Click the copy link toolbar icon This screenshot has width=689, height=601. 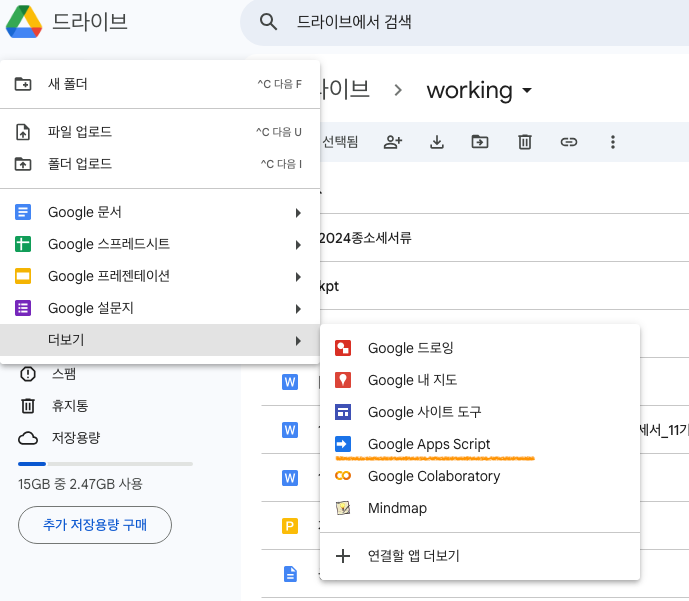[x=569, y=142]
